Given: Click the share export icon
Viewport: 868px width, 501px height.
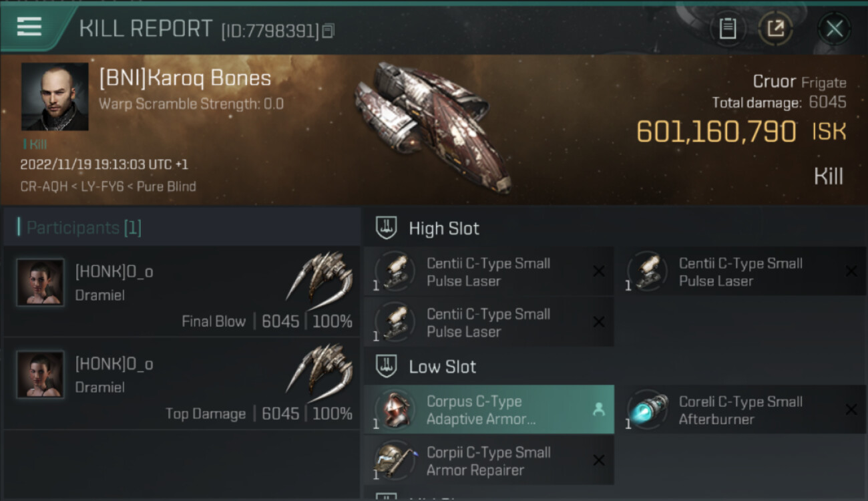Looking at the screenshot, I should pyautogui.click(x=775, y=29).
